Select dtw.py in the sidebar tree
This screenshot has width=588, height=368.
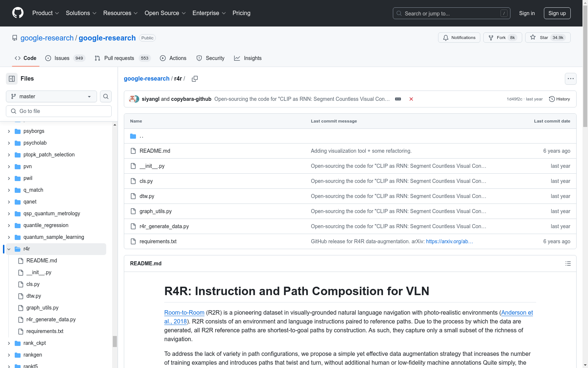(x=34, y=296)
